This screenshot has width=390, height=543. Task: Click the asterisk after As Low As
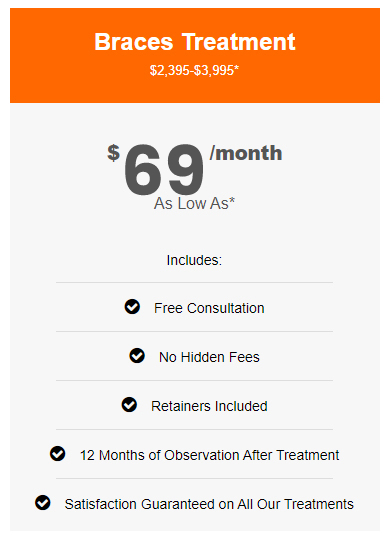232,200
